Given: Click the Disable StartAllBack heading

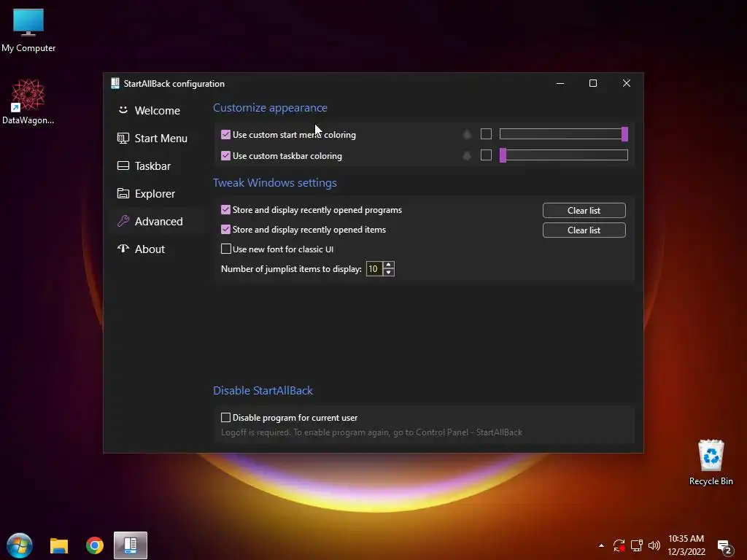Looking at the screenshot, I should pyautogui.click(x=263, y=391).
